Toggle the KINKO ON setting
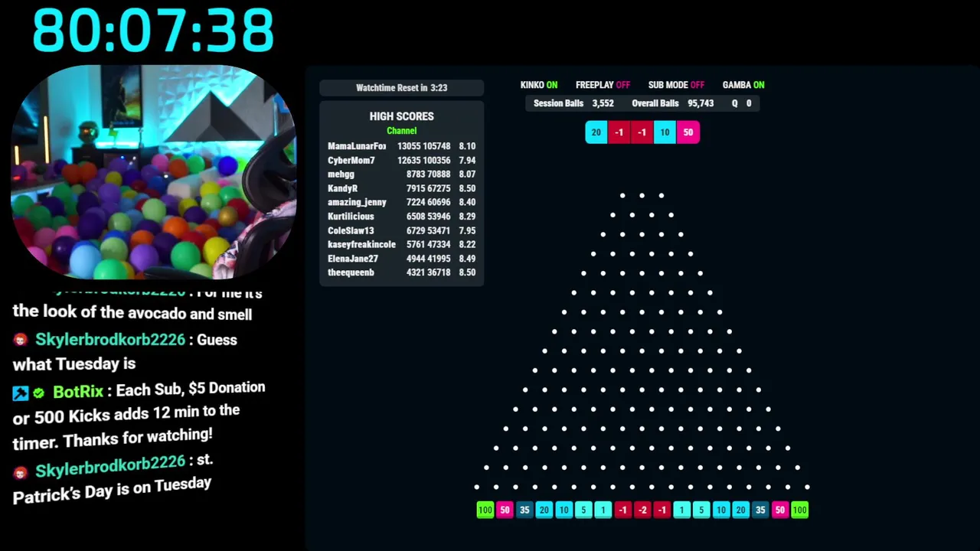This screenshot has height=551, width=980. pyautogui.click(x=539, y=85)
